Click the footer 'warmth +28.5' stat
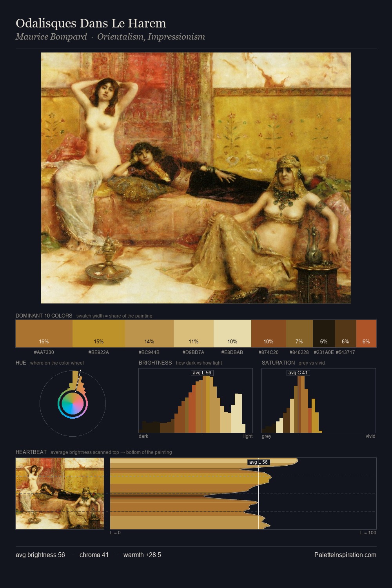Image resolution: width=392 pixels, height=588 pixels. click(142, 555)
